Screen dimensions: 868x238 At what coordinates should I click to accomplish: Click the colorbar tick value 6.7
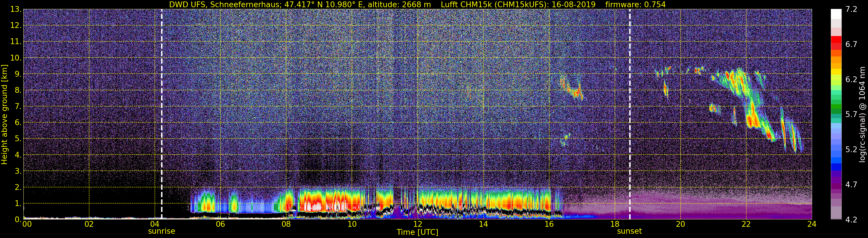pyautogui.click(x=851, y=44)
